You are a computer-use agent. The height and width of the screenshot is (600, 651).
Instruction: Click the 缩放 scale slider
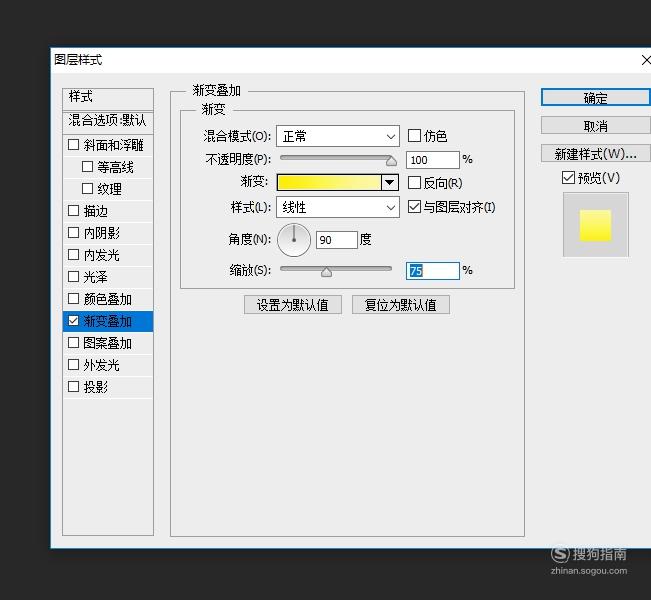coord(336,270)
